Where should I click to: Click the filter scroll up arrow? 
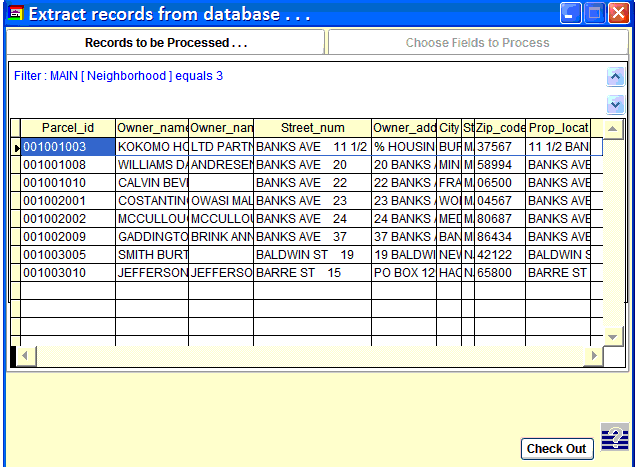click(615, 77)
